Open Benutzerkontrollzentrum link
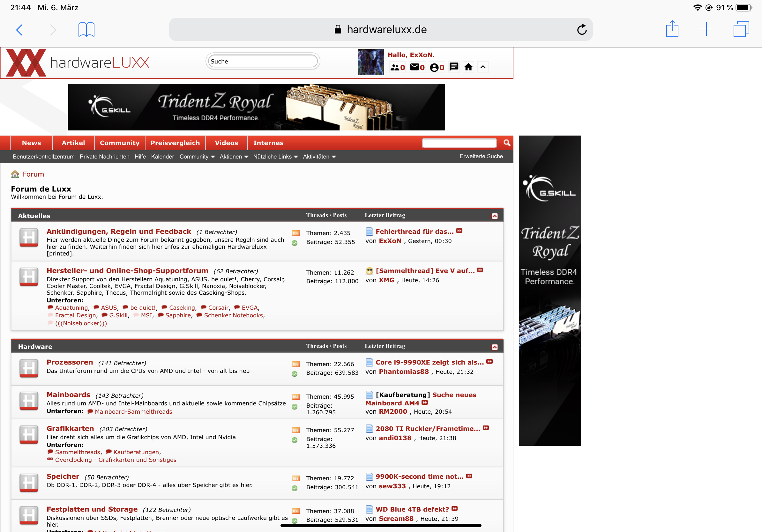Viewport: 762px width, 532px height. tap(43, 157)
